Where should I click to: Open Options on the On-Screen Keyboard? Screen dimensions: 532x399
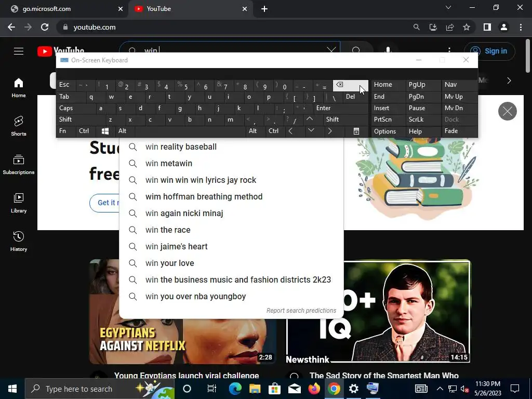coord(388,131)
